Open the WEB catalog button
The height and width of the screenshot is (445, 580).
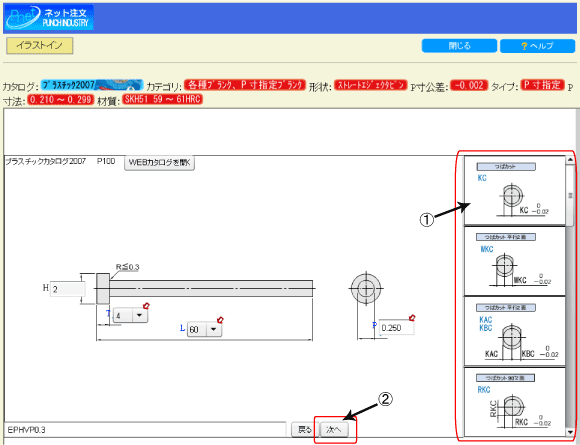coord(159,162)
